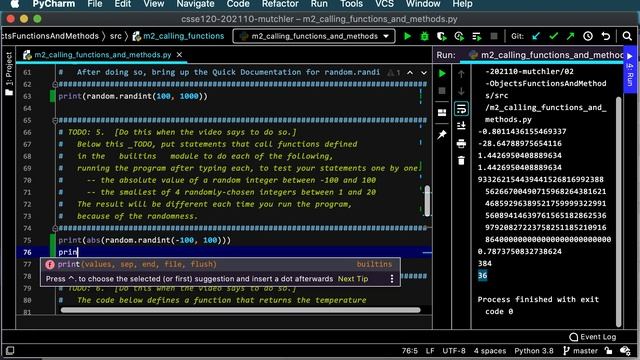Place the cursor on line 63 print statement
640x360 pixels.
133,96
